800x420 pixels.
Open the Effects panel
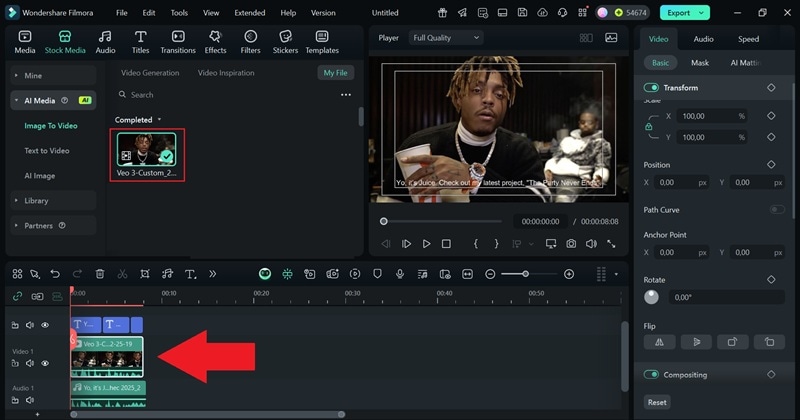(x=215, y=42)
